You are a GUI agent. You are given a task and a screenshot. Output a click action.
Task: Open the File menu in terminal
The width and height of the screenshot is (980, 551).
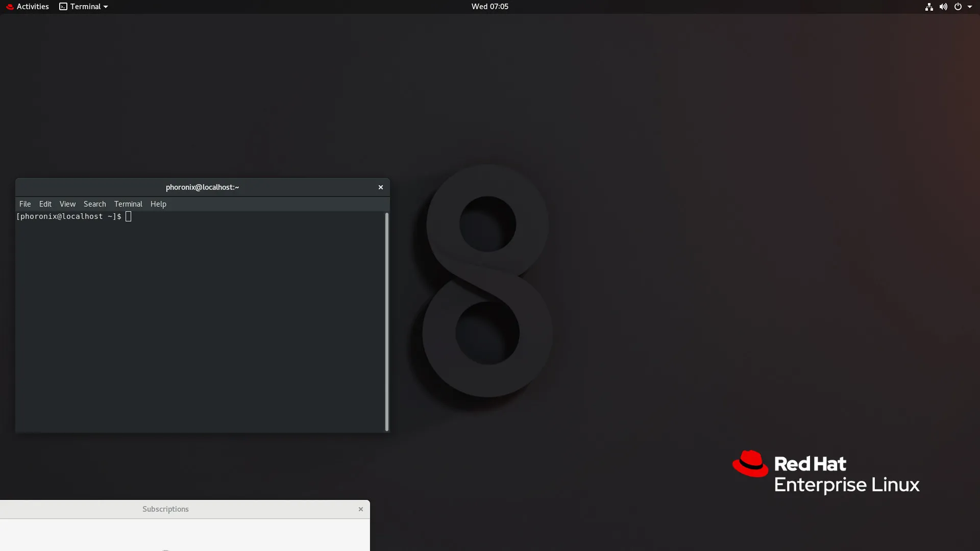[25, 204]
